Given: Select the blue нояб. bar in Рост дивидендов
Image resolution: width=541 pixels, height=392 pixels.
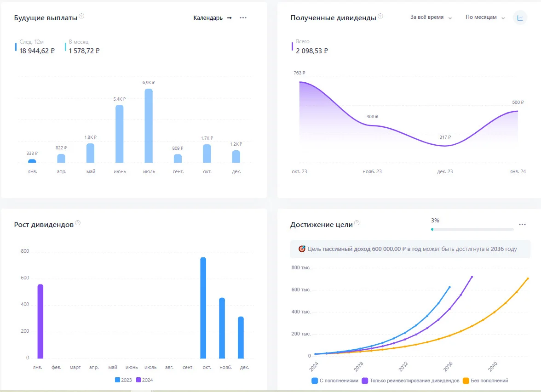Looking at the screenshot, I should point(222,328).
